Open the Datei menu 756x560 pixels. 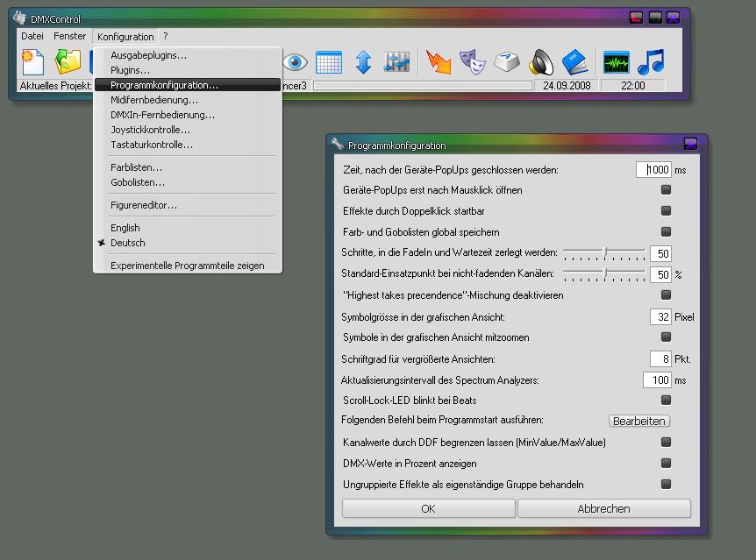[32, 37]
